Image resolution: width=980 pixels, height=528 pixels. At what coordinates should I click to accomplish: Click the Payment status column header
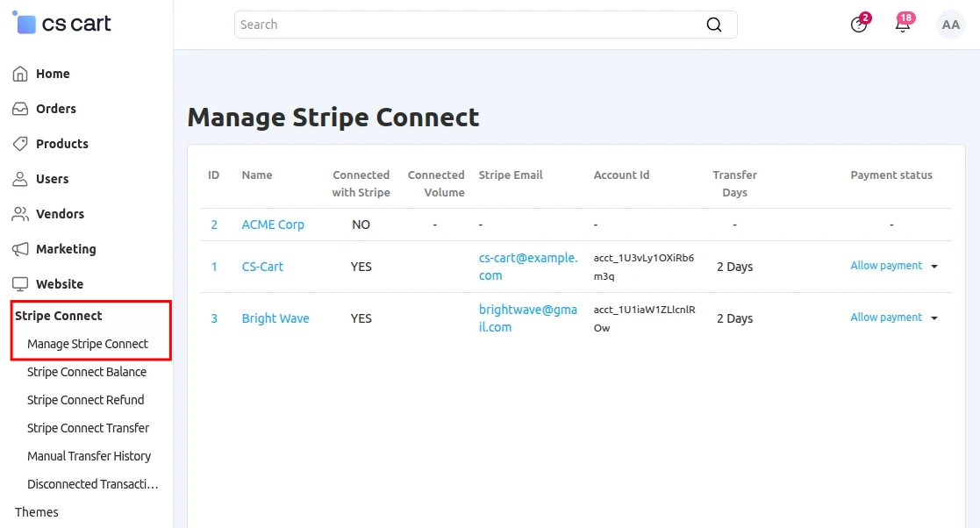(891, 175)
